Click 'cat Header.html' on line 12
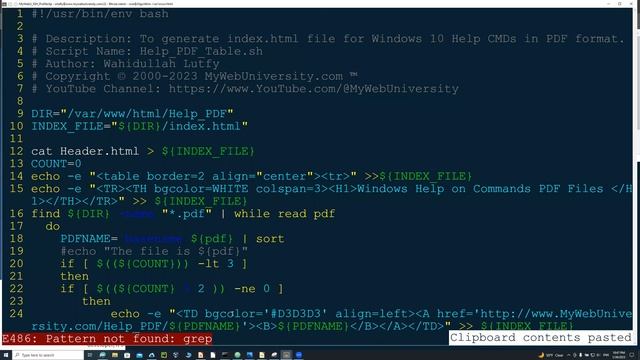This screenshot has width=640, height=360. point(85,151)
